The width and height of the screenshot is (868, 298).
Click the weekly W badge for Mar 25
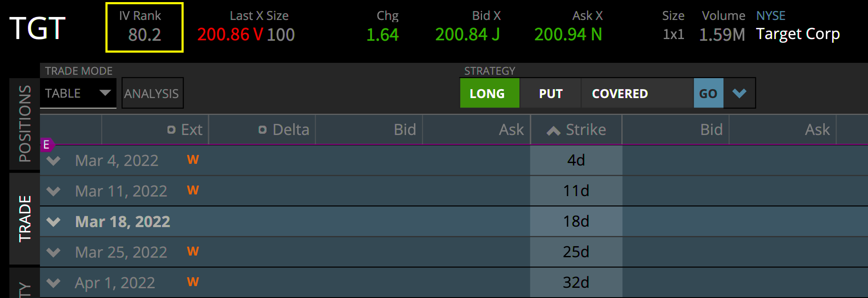[x=193, y=251]
